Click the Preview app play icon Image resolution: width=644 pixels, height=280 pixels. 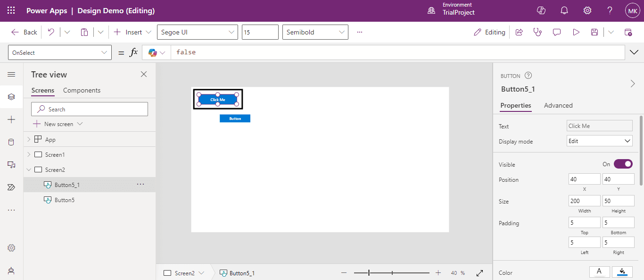click(x=576, y=32)
